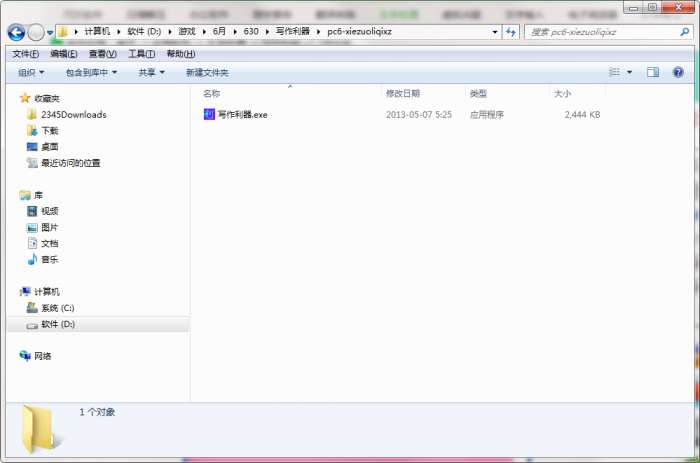Viewport: 700px width, 463px height.
Task: Select the 写作利器.exe file
Action: pyautogui.click(x=242, y=115)
